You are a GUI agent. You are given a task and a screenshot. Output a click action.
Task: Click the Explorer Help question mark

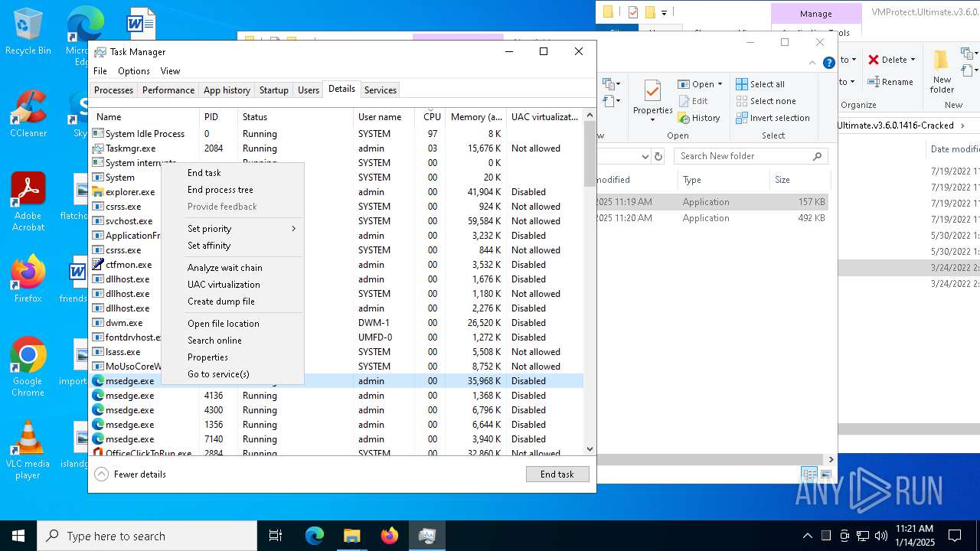[829, 64]
